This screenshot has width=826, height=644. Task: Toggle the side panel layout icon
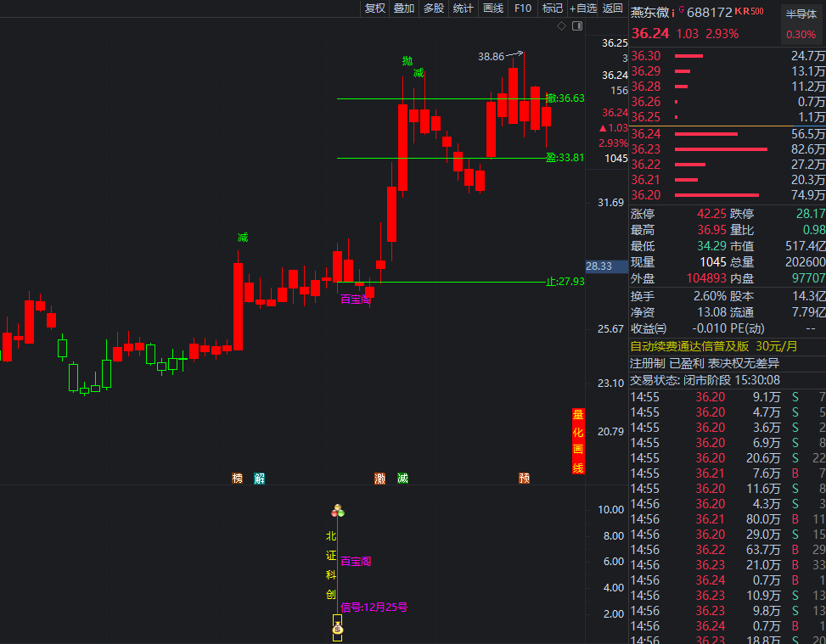[x=577, y=26]
